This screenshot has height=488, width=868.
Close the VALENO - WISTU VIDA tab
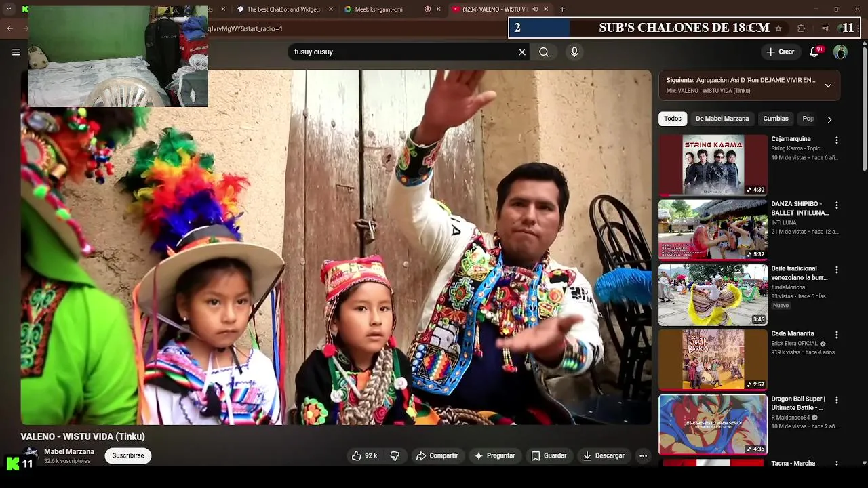click(546, 9)
